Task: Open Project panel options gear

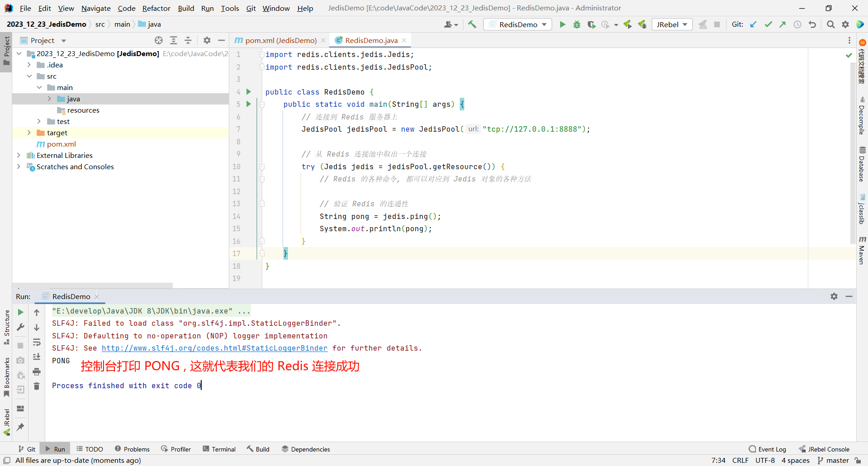Action: [207, 40]
